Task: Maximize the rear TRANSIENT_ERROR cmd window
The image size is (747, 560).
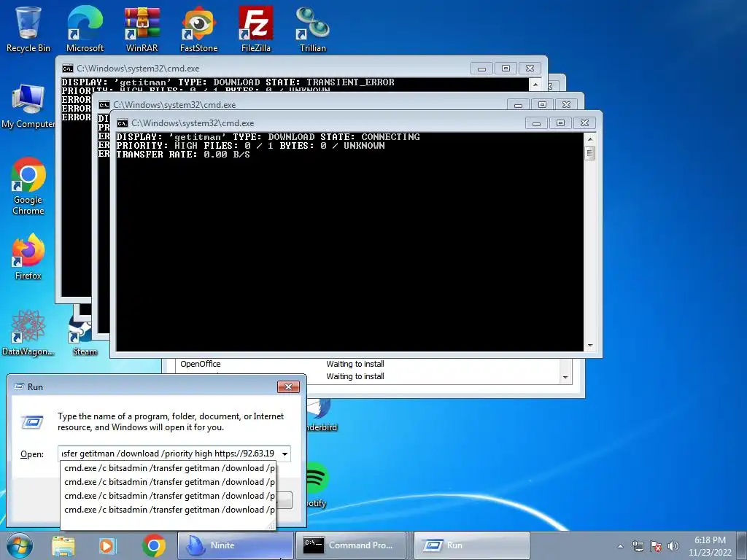Action: pyautogui.click(x=506, y=69)
